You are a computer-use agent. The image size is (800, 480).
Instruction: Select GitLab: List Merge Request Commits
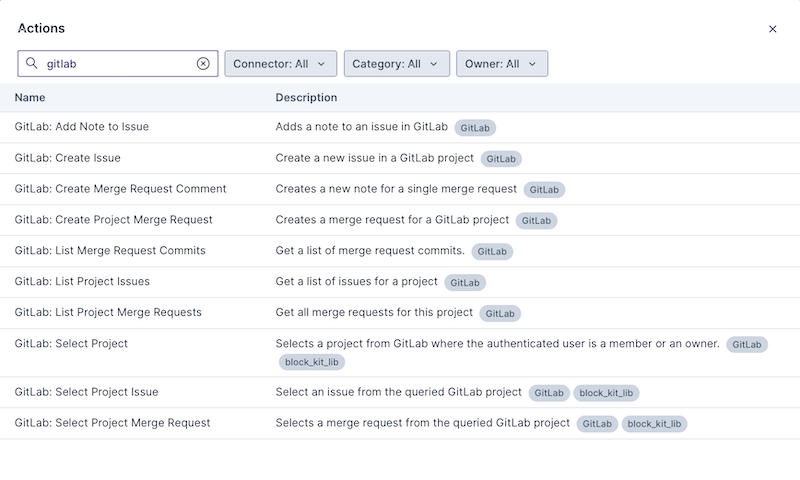coord(110,251)
